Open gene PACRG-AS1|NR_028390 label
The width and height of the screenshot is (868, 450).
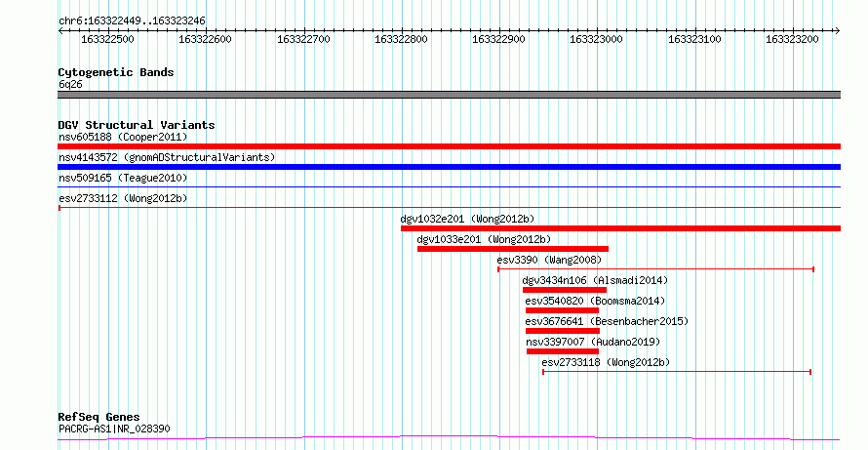click(x=114, y=429)
